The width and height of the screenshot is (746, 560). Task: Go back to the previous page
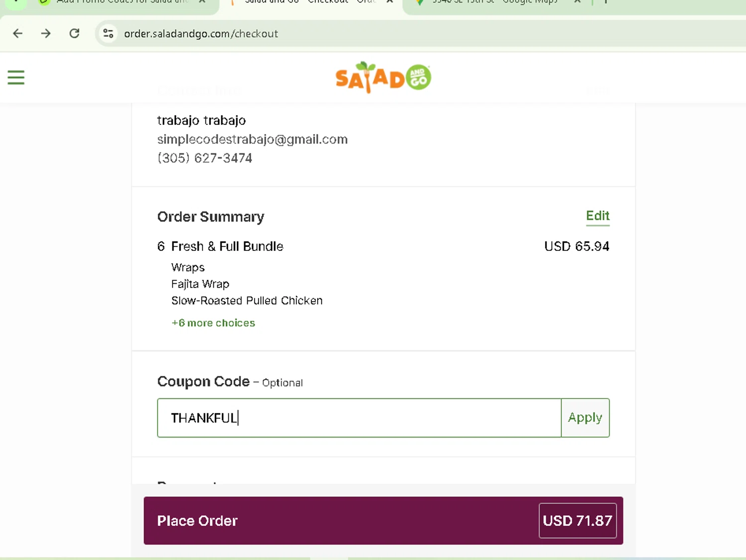(18, 33)
